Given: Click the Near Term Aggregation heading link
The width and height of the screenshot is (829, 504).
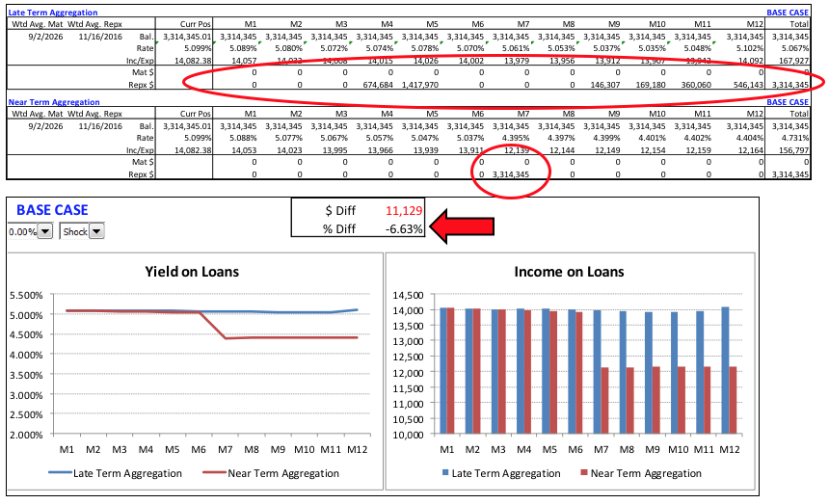Looking at the screenshot, I should click(x=54, y=102).
